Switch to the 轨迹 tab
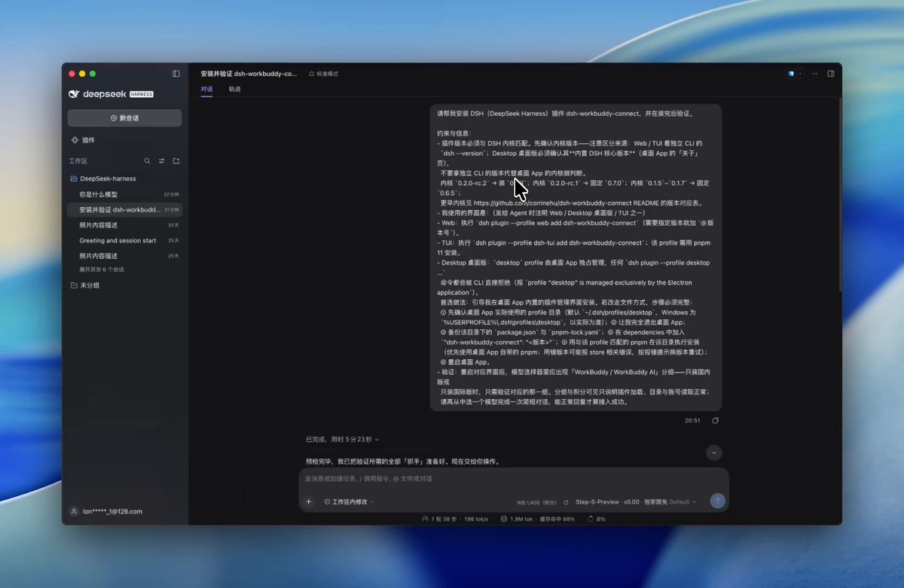 234,89
